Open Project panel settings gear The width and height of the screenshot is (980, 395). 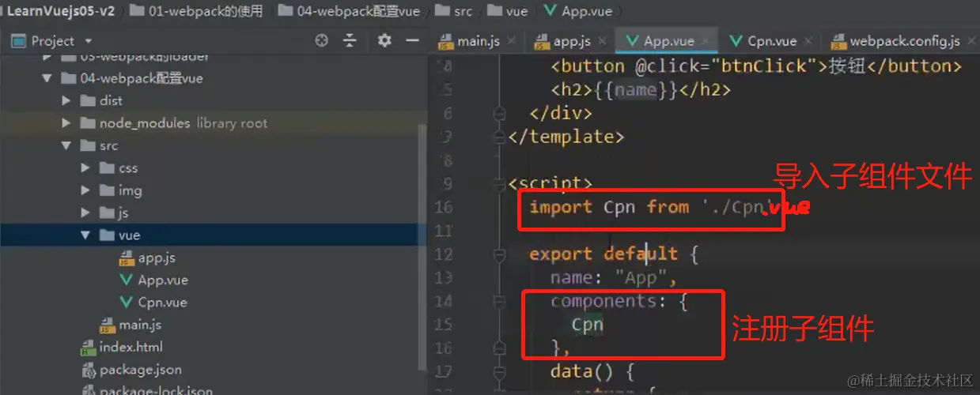(384, 41)
